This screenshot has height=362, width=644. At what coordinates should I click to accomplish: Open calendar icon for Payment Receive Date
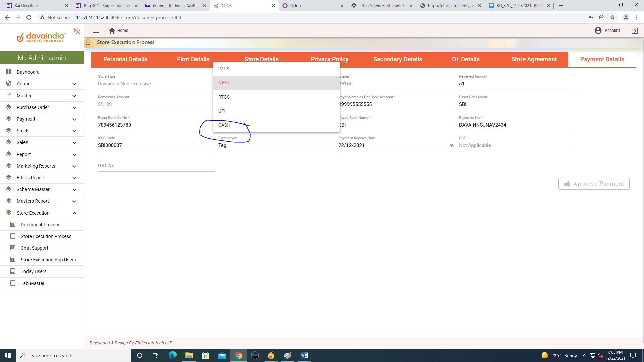pos(451,146)
